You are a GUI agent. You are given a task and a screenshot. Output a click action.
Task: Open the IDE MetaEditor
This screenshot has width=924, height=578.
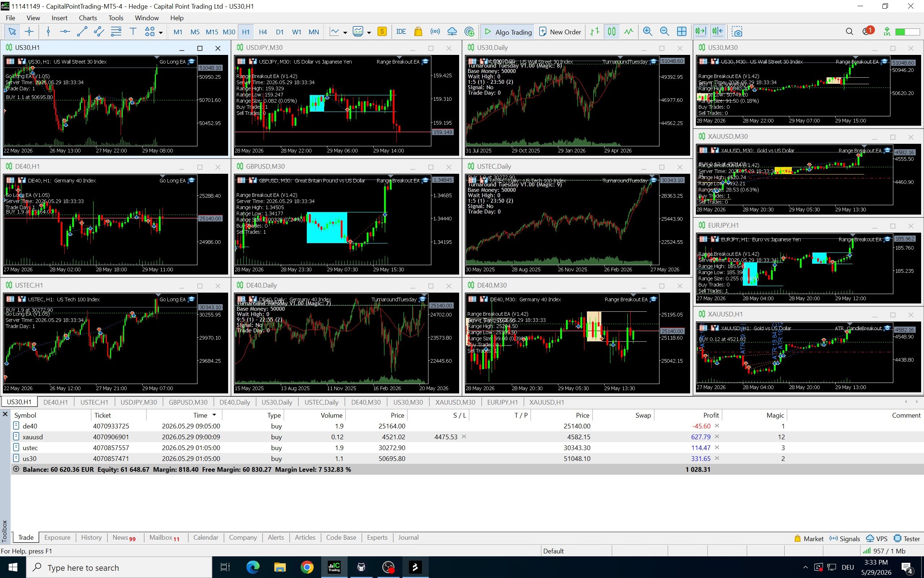[x=401, y=32]
